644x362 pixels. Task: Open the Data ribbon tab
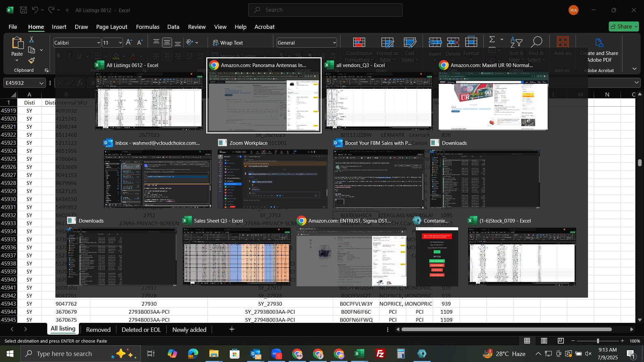[x=173, y=27]
